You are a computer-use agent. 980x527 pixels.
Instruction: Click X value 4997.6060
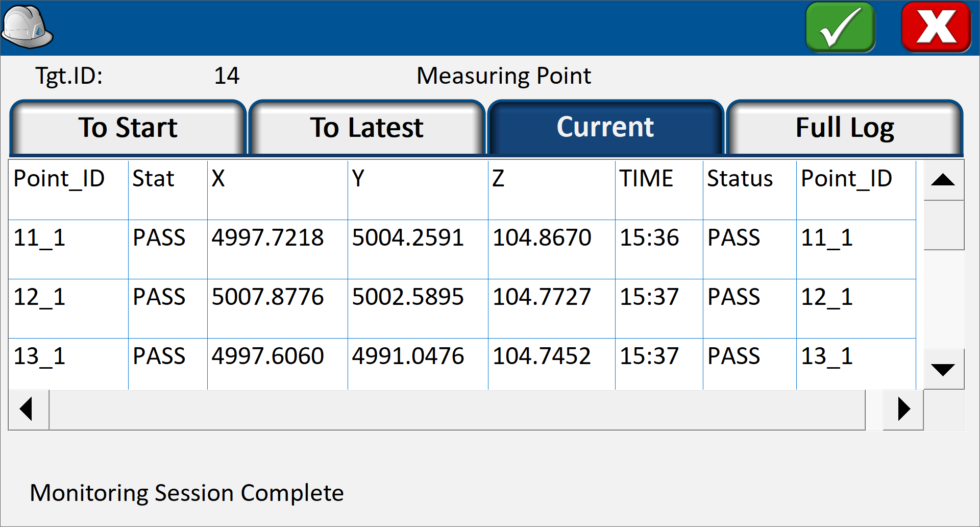(278, 364)
